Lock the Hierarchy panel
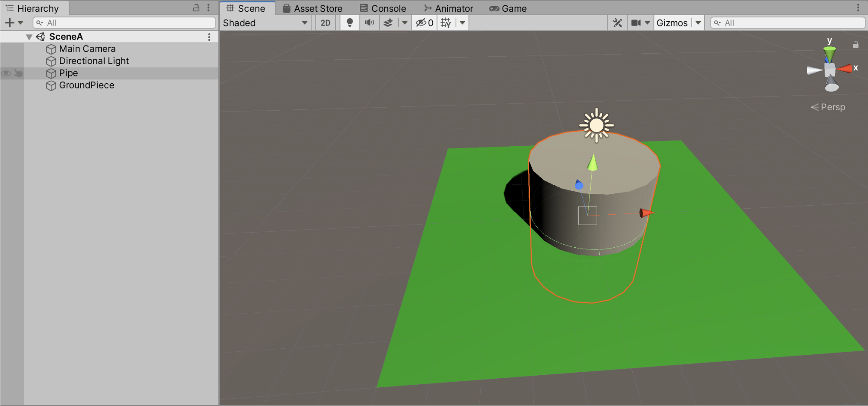 pyautogui.click(x=196, y=8)
